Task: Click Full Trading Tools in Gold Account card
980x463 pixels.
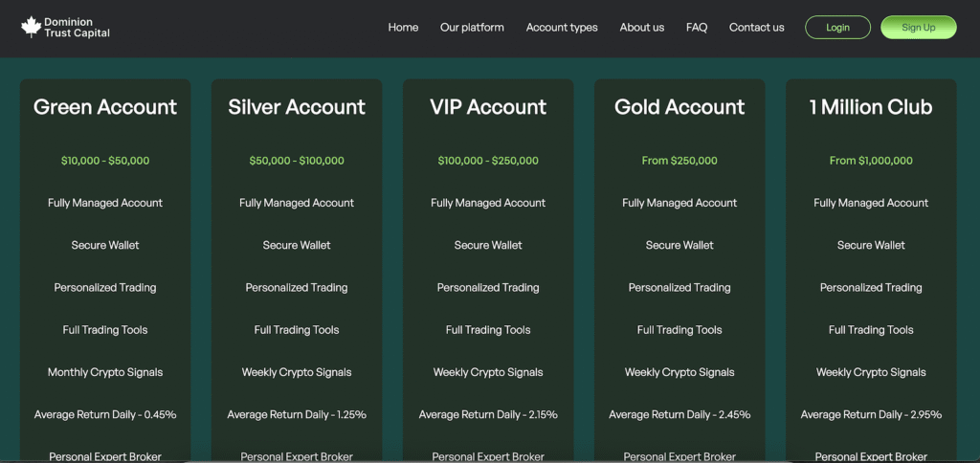Action: 679,330
